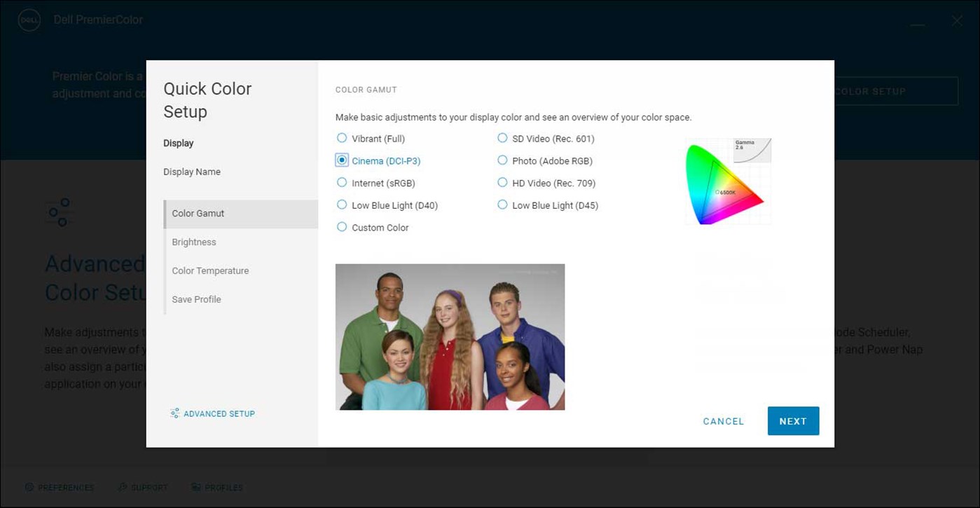980x508 pixels.
Task: Click the Support icon in the footer
Action: (123, 486)
